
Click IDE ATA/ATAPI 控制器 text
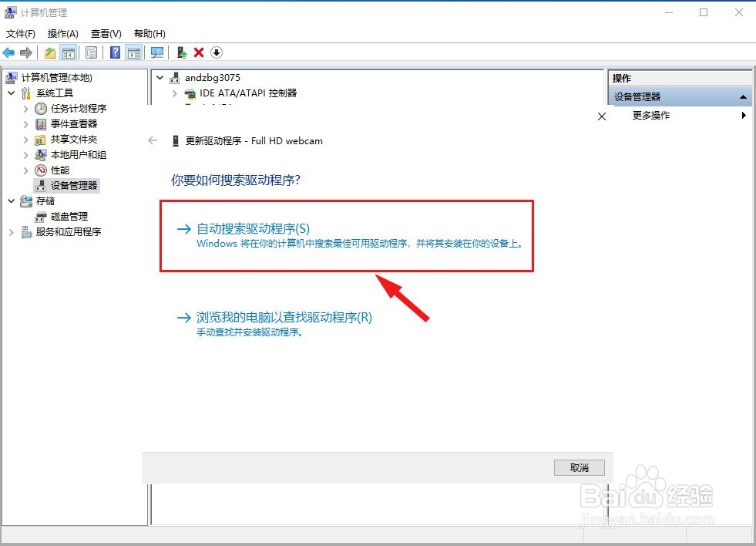point(248,93)
